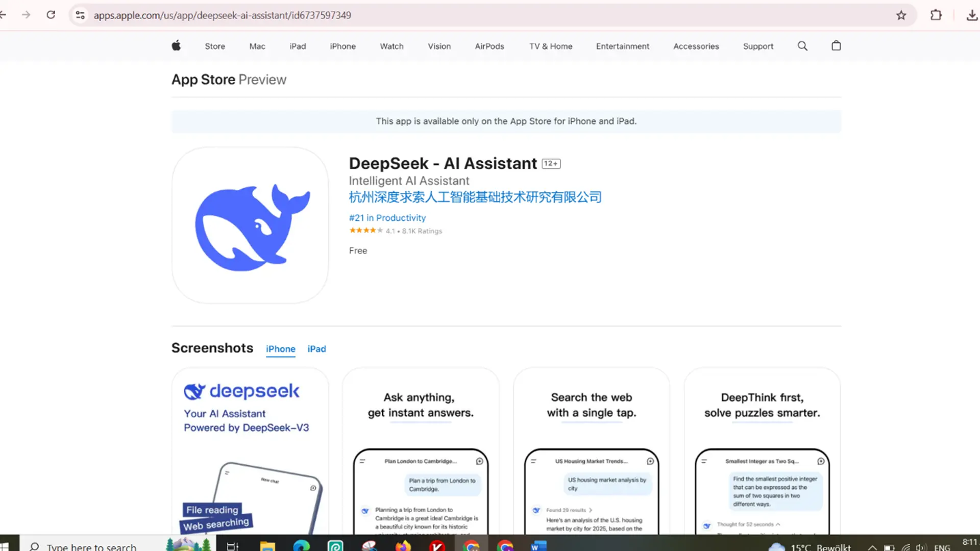Open #21 in Productivity ranking link
The image size is (980, 551).
pyautogui.click(x=387, y=218)
